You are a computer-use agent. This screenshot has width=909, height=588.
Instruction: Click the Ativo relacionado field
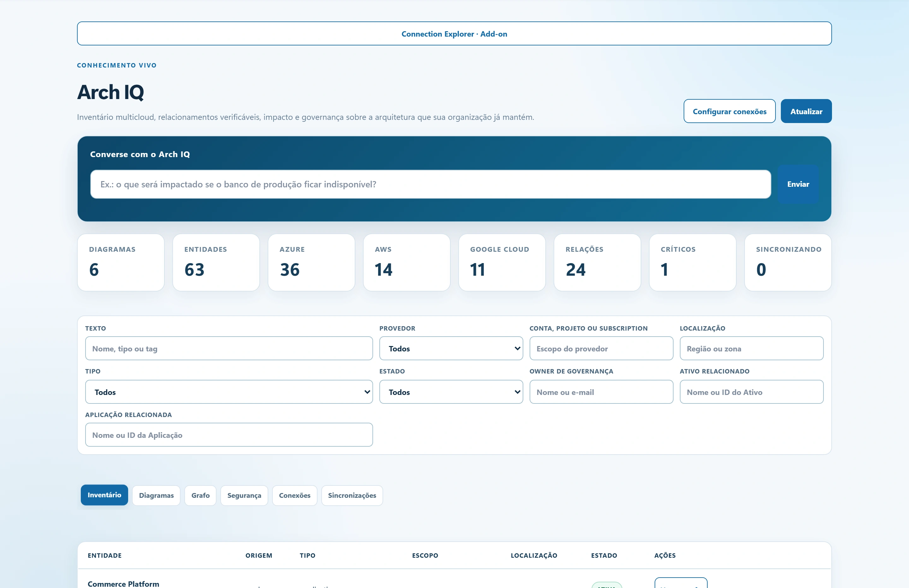point(751,392)
